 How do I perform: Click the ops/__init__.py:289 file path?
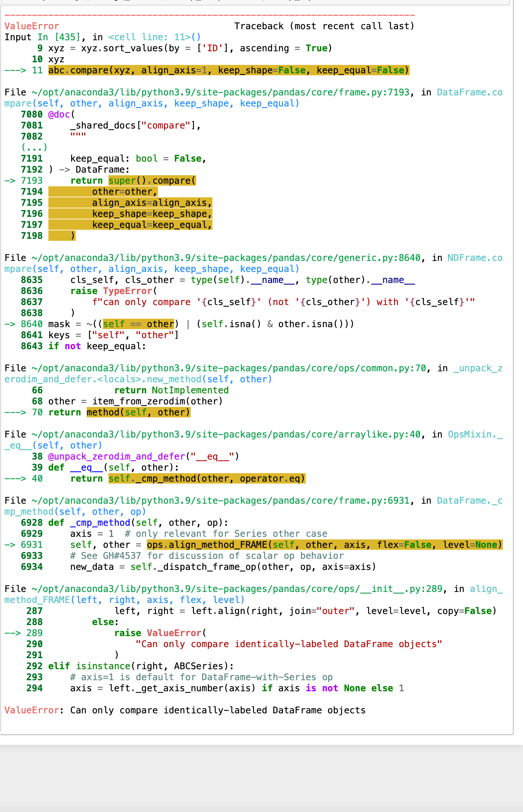237,589
